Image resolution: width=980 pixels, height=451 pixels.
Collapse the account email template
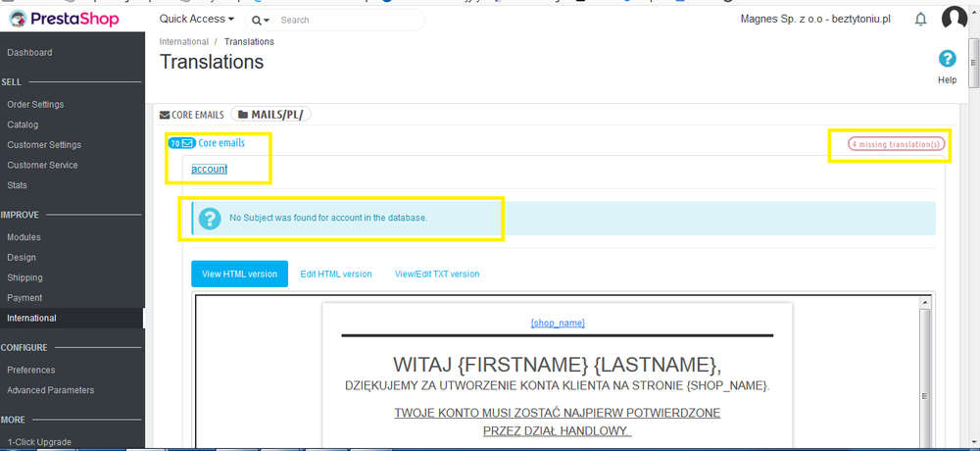[x=210, y=169]
